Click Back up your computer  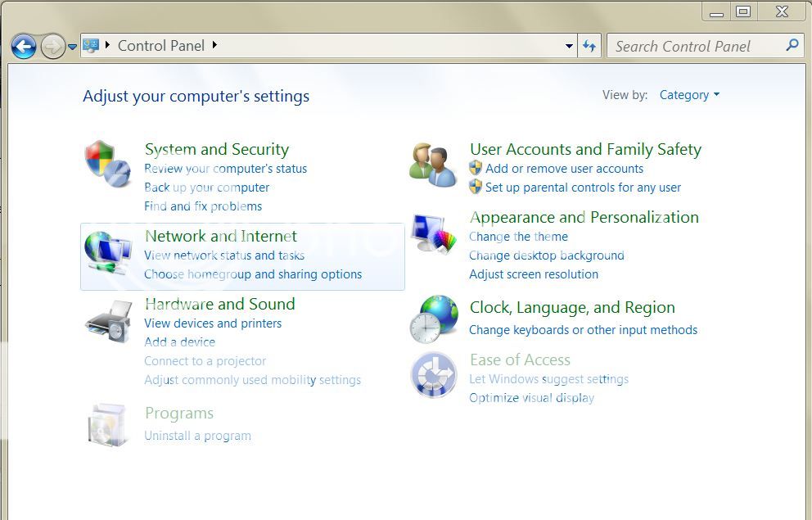pos(206,187)
